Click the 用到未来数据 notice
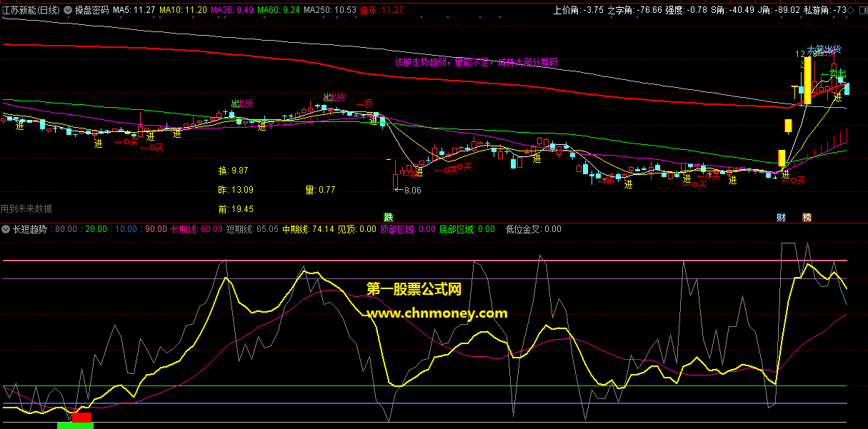Screen dimensions: 868x429 26,209
